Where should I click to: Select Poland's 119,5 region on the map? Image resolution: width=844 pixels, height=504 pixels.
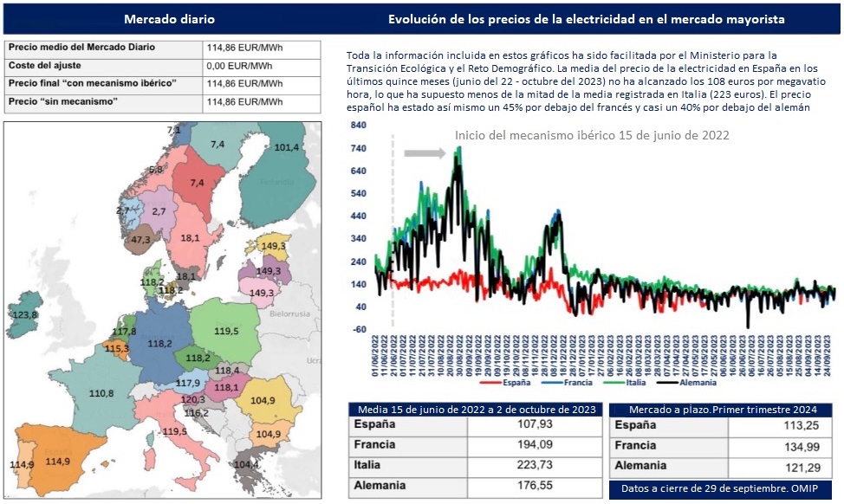(225, 331)
